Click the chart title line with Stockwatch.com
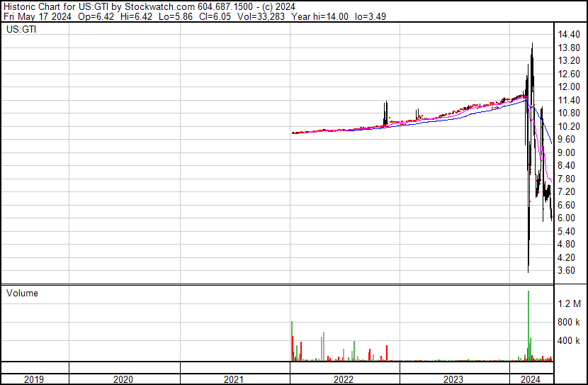 [x=149, y=7]
